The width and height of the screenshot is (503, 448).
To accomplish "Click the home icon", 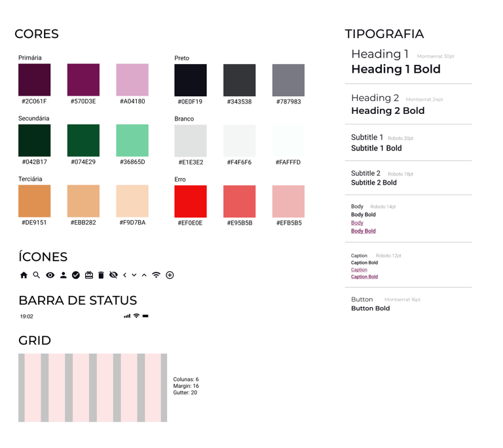I will [x=24, y=276].
